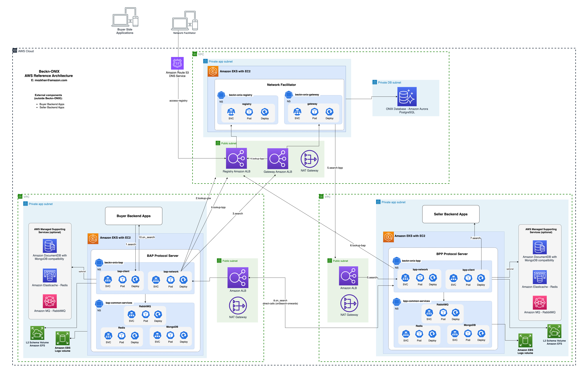Click the Seller Backend Apps box
Viewport: 588px width, 374px height.
tap(450, 214)
